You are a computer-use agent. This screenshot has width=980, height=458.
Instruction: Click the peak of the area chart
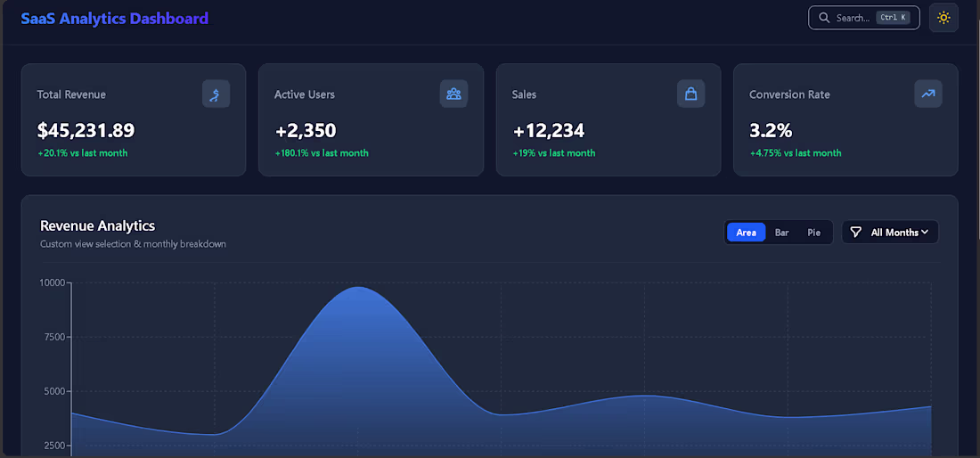pyautogui.click(x=359, y=288)
